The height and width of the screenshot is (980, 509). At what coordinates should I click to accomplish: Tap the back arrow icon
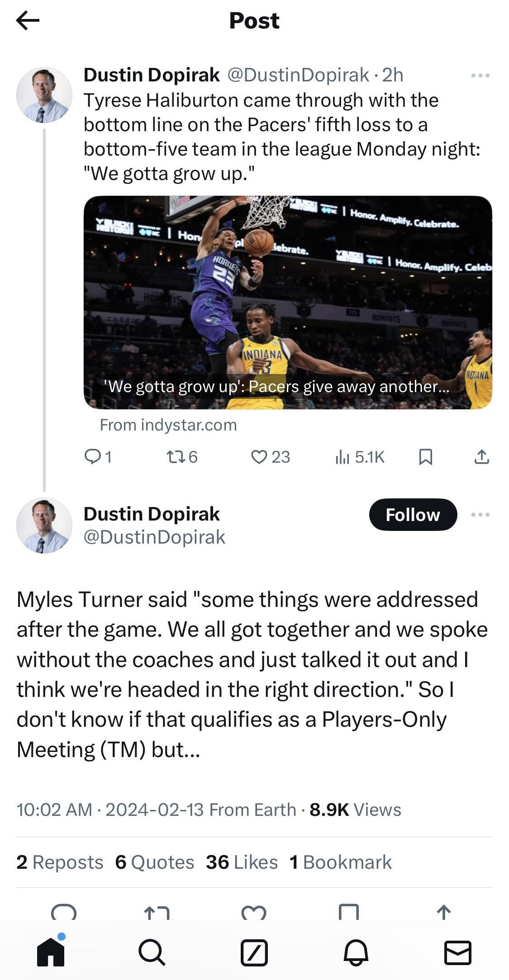click(28, 20)
